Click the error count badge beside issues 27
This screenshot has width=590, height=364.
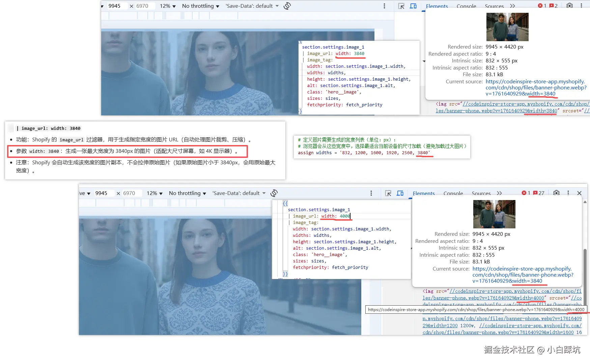[526, 193]
